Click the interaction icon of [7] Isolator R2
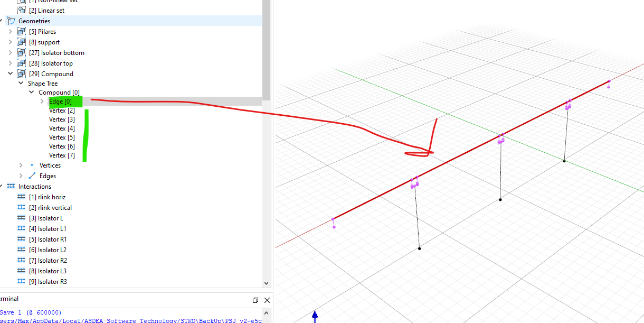 click(x=22, y=260)
